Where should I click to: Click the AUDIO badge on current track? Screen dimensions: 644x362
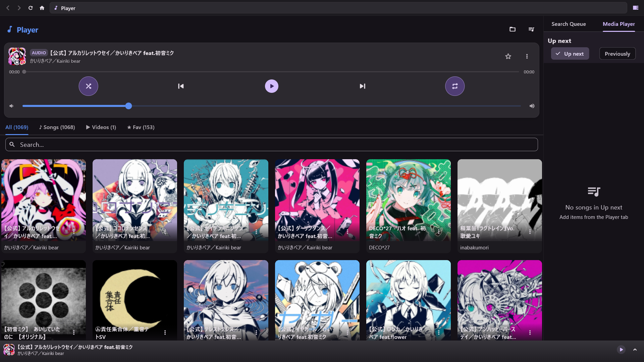click(39, 53)
